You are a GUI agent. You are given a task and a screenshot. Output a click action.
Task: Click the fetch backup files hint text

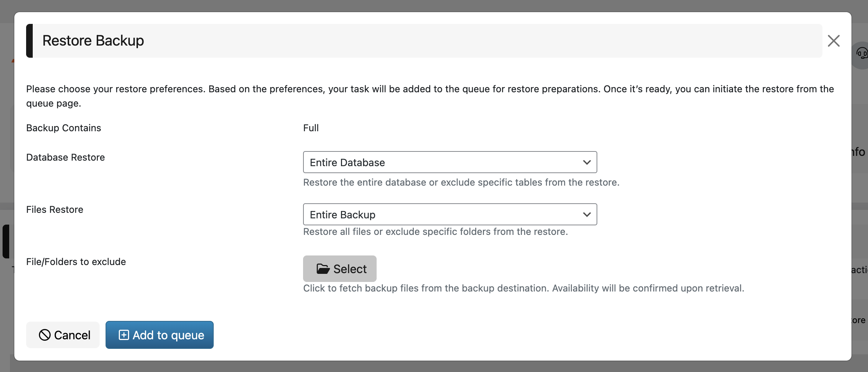523,288
